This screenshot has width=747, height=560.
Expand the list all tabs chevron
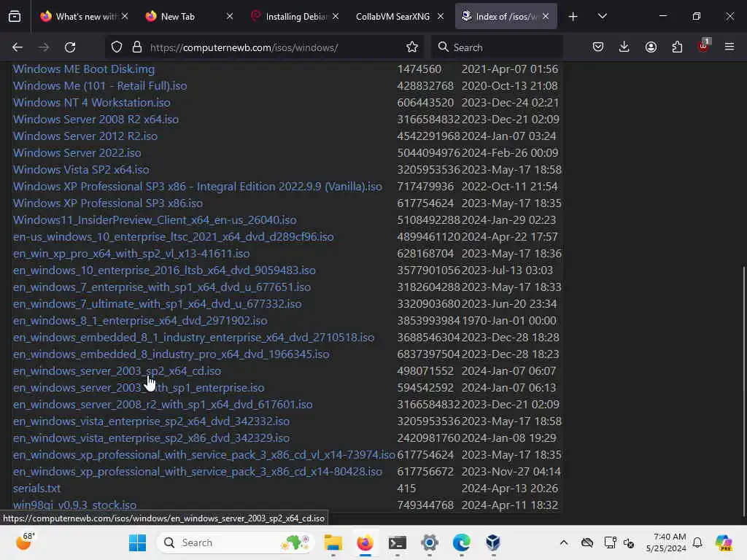(x=603, y=17)
